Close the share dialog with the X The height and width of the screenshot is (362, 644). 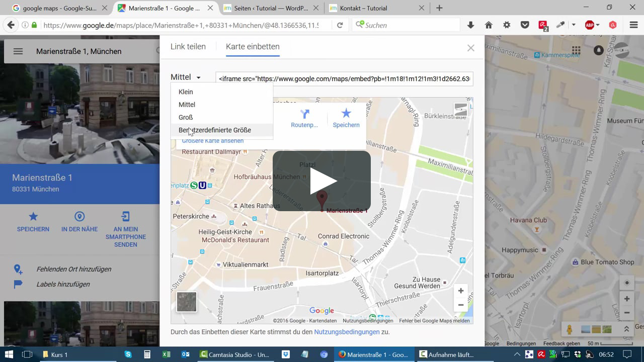[x=471, y=48]
